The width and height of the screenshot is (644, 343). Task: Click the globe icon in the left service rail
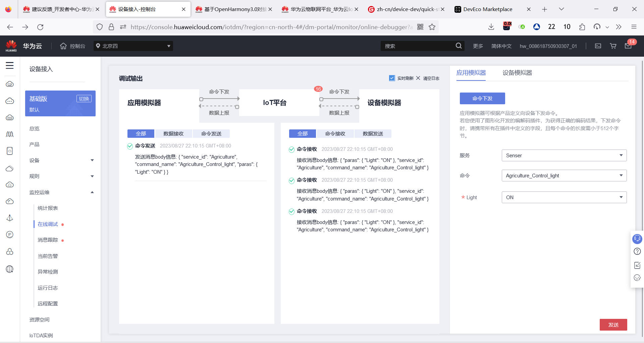tap(10, 269)
